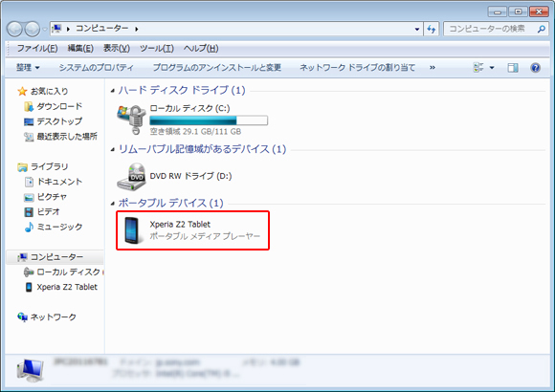555x392 pixels.
Task: Click the Back navigation arrow button
Action: [x=15, y=29]
